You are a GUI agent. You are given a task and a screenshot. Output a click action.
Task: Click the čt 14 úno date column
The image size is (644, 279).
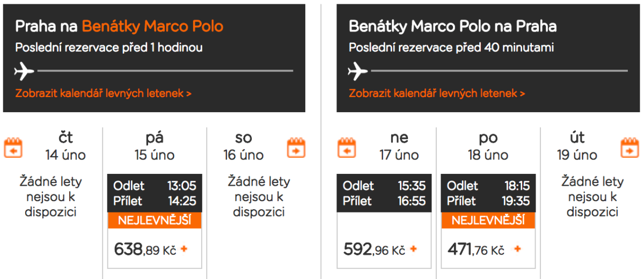[x=65, y=146]
